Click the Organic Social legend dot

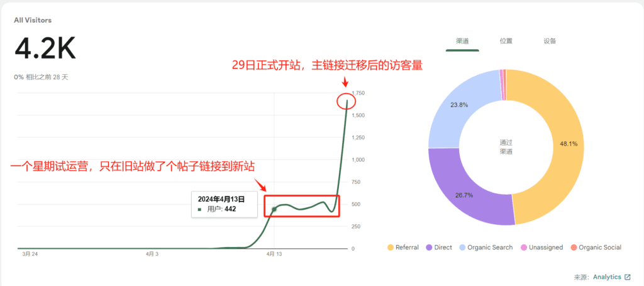[x=573, y=248]
